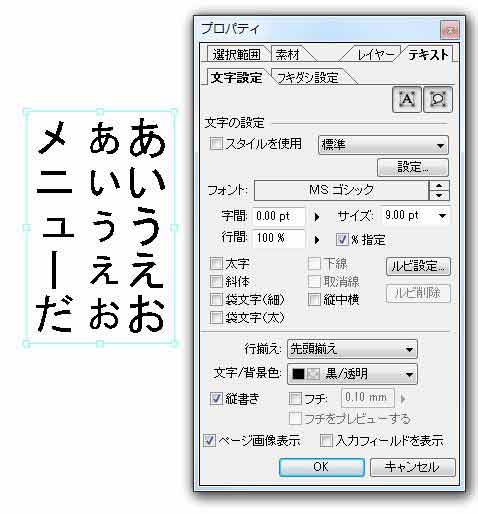The image size is (478, 514).
Task: Click the font up/down stepper
Action: (x=439, y=191)
